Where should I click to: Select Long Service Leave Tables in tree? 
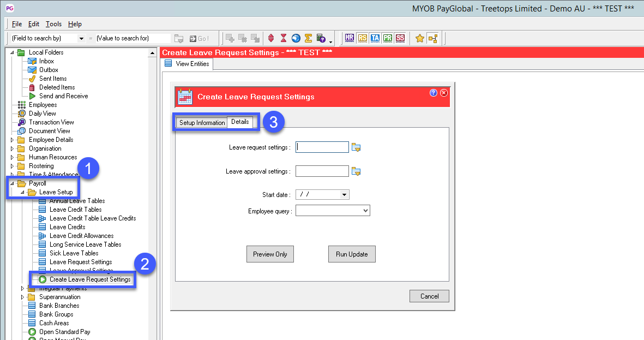85,244
